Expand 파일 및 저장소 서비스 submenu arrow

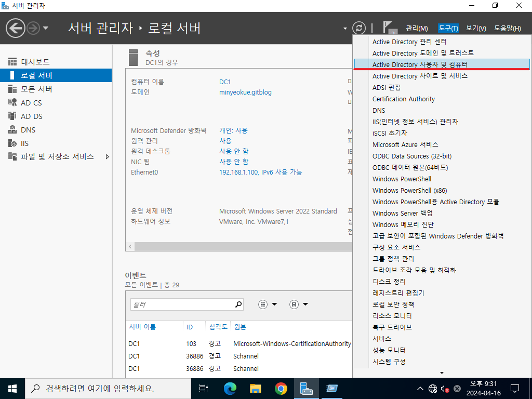coord(107,157)
